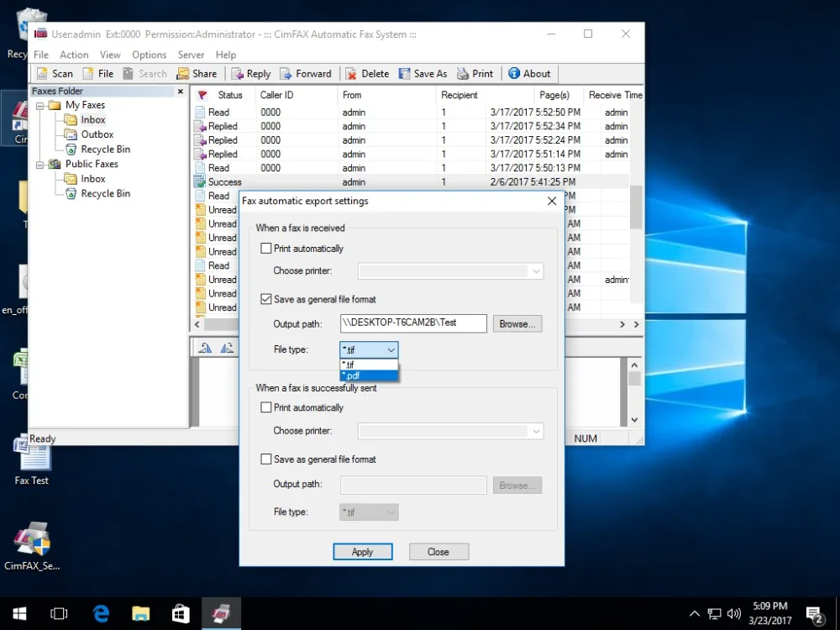Click the Share toolbar icon

click(183, 74)
